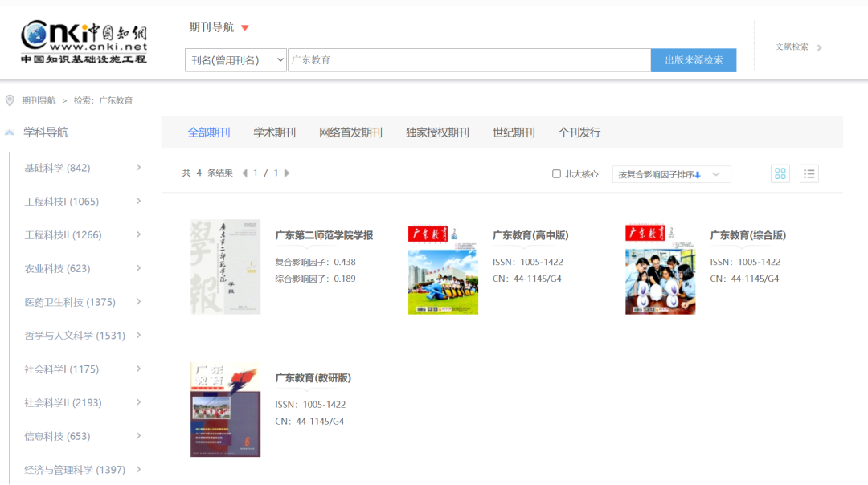This screenshot has height=485, width=868.
Task: Enable the 北大核心 filter checkbox
Action: click(x=555, y=173)
